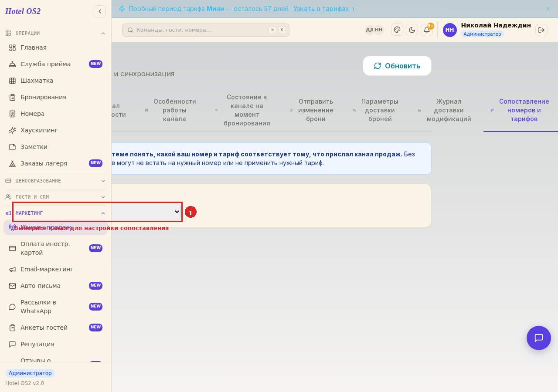This screenshot has height=392, width=558.
Task: Switch to Журнал доставки модификаций tab
Action: point(449,110)
